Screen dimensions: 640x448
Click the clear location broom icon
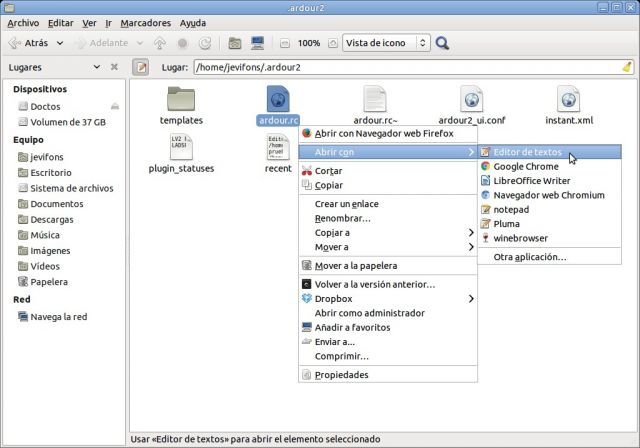[626, 68]
